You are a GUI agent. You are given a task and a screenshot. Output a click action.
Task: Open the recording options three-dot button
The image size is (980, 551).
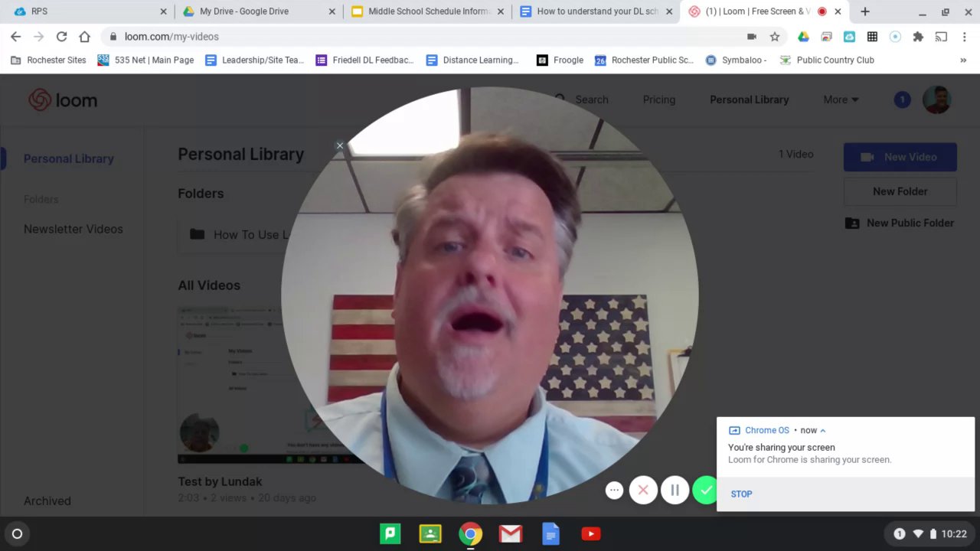point(614,491)
